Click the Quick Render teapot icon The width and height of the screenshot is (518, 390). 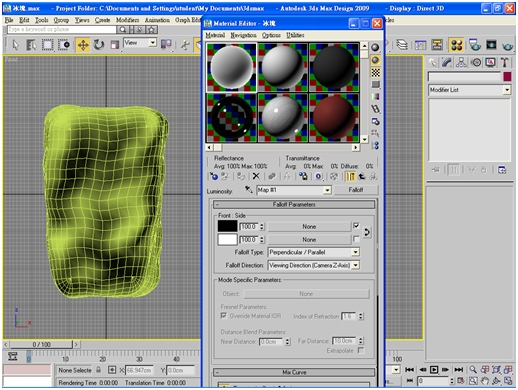tap(507, 45)
